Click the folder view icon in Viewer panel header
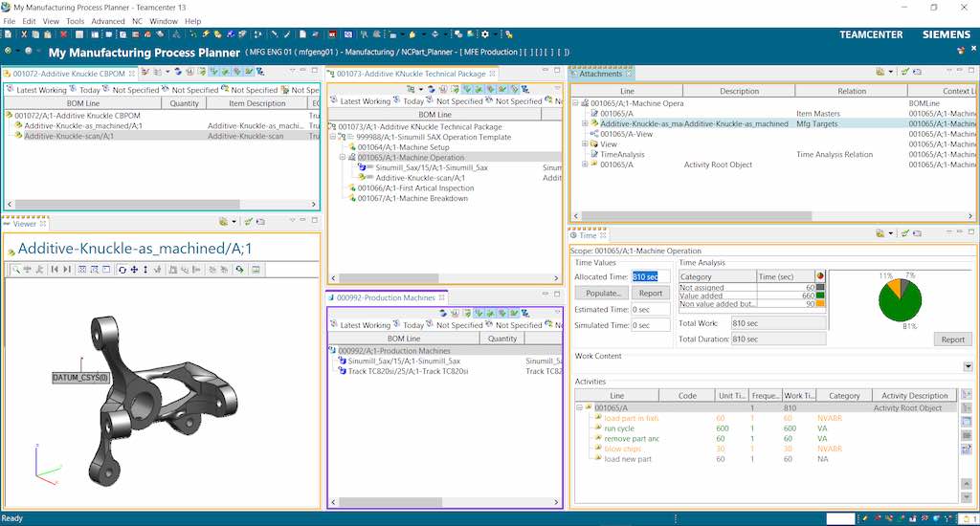Image resolution: width=980 pixels, height=526 pixels. click(224, 222)
